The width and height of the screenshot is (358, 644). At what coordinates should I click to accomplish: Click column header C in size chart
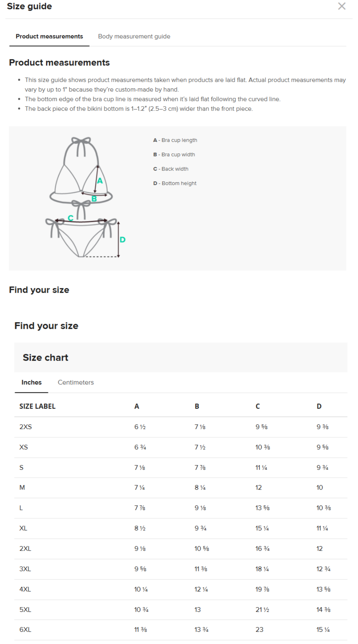(258, 406)
